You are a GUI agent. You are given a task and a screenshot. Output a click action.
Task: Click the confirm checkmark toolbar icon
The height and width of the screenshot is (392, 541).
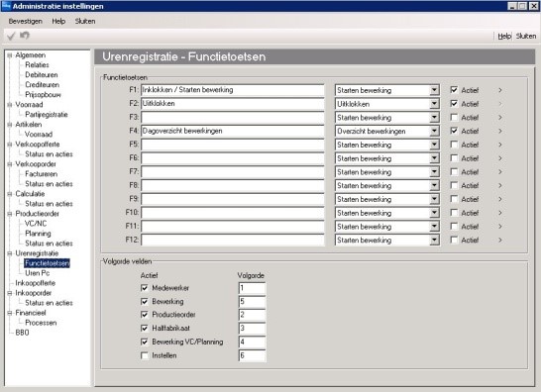[x=11, y=36]
